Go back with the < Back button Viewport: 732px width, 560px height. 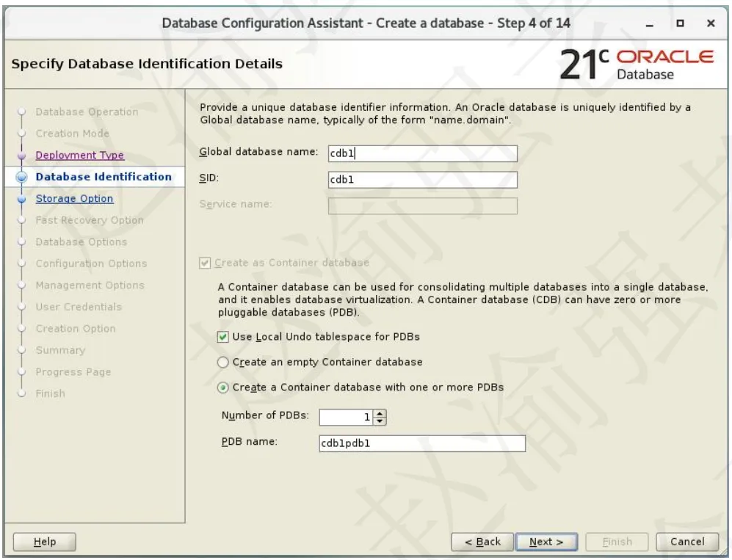click(482, 542)
